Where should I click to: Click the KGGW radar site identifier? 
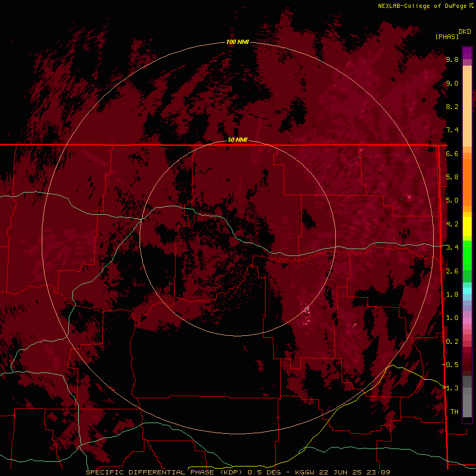305,472
